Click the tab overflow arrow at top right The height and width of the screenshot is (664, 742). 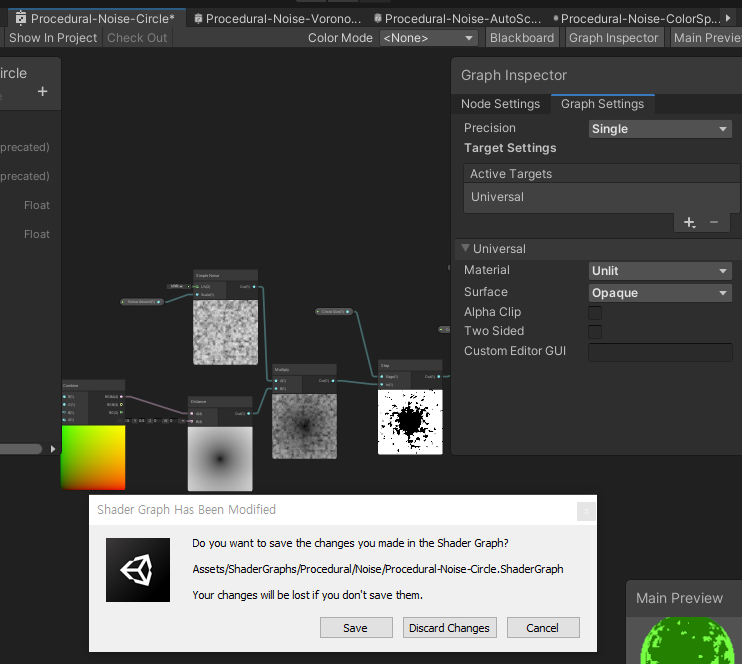[x=728, y=18]
